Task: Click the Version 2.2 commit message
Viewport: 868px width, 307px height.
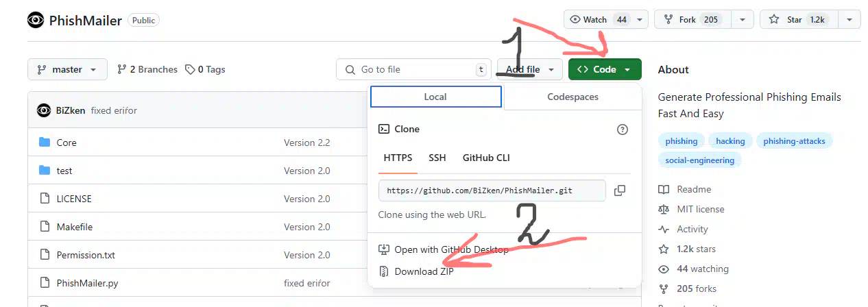Action: tap(307, 143)
